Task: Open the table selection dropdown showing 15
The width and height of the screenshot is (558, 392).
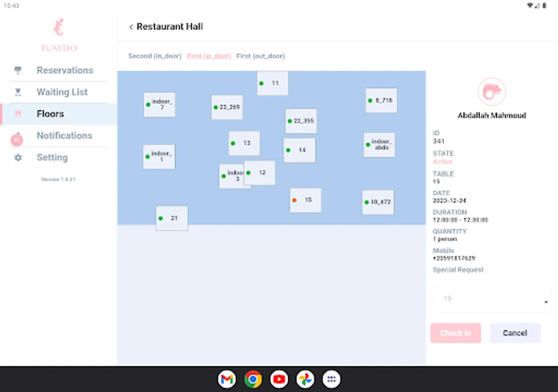Action: coord(491,298)
